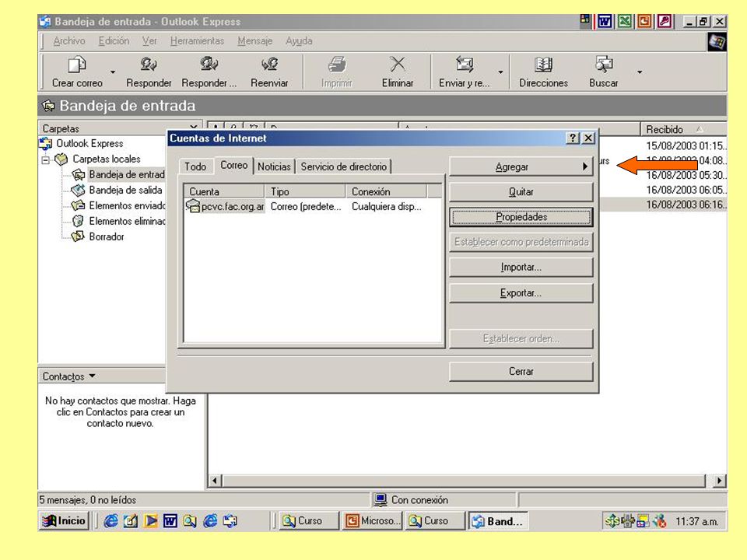747x560 pixels.
Task: Click the Eliminar X icon
Action: pyautogui.click(x=398, y=65)
